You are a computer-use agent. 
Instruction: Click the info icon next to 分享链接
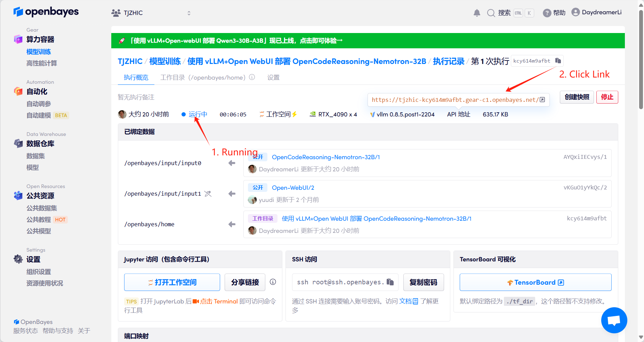point(273,282)
